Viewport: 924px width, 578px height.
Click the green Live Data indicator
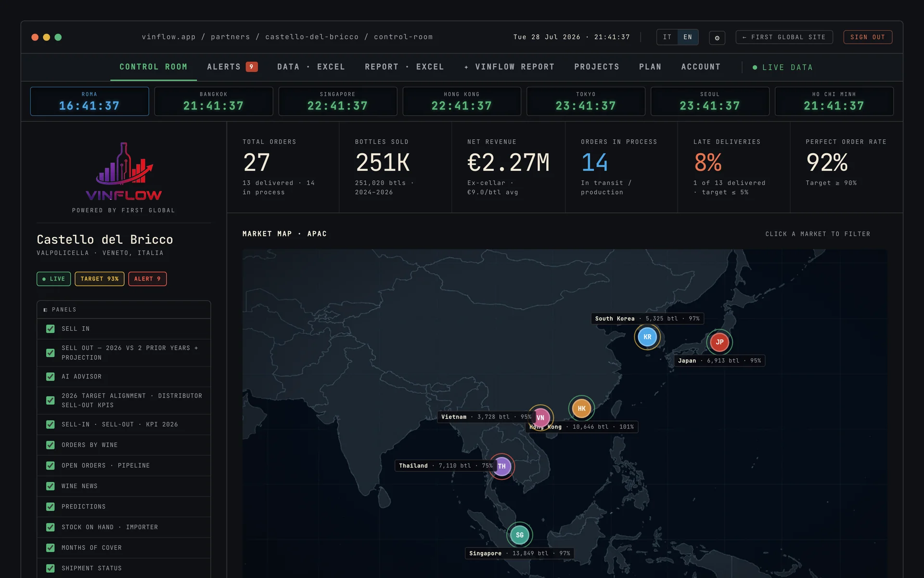point(783,67)
